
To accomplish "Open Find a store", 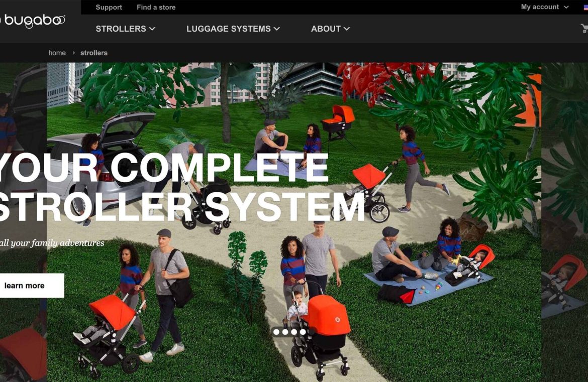I will tap(156, 7).
